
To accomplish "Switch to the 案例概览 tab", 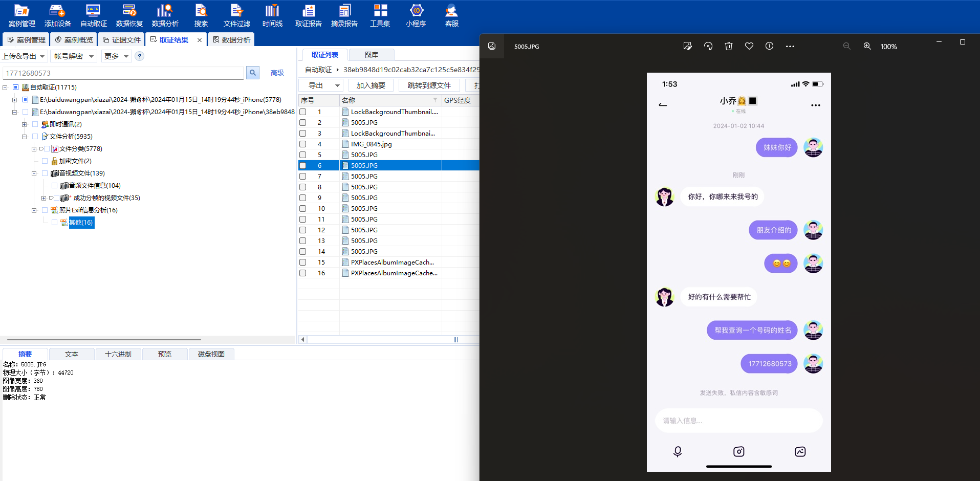I will pos(74,40).
